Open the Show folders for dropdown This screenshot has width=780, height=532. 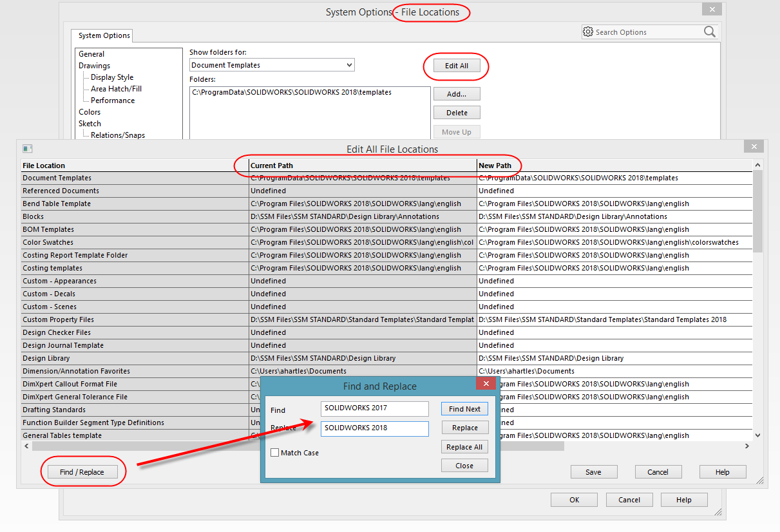pyautogui.click(x=349, y=65)
